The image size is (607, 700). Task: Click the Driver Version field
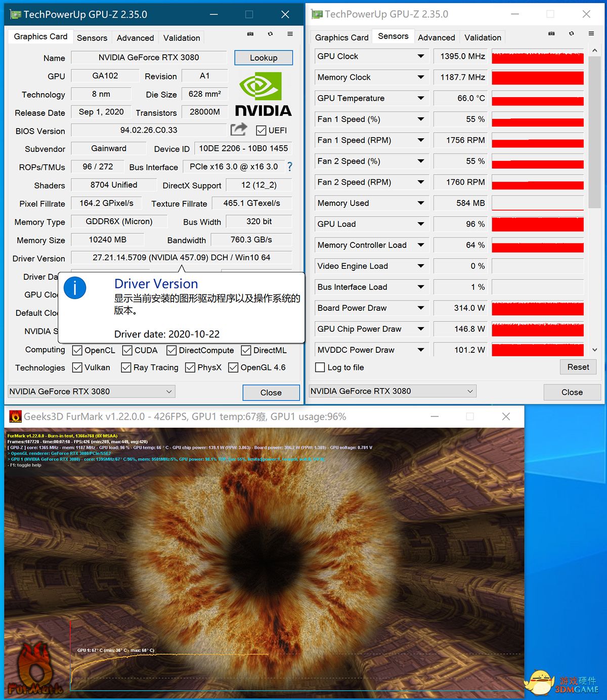pyautogui.click(x=182, y=258)
